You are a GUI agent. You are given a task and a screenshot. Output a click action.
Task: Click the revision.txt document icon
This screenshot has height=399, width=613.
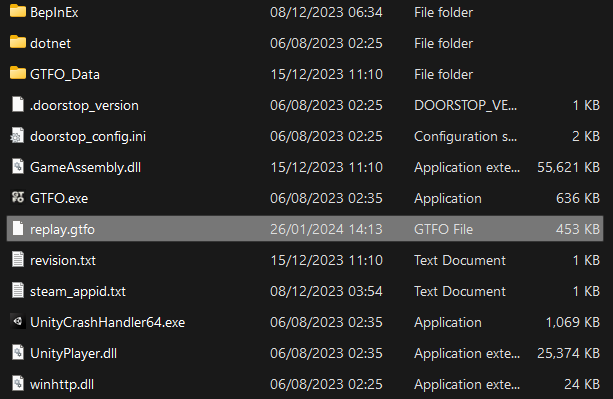pos(18,259)
